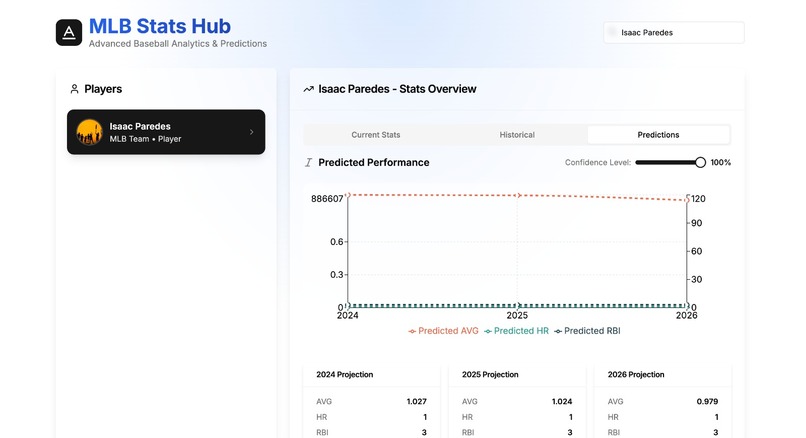Click the MLB Stats Hub title
This screenshot has height=438, width=806.
(160, 26)
